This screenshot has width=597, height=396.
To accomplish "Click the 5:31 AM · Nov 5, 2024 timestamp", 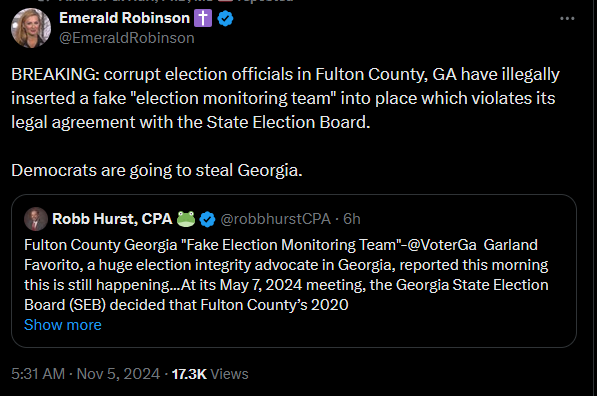I will (86, 374).
